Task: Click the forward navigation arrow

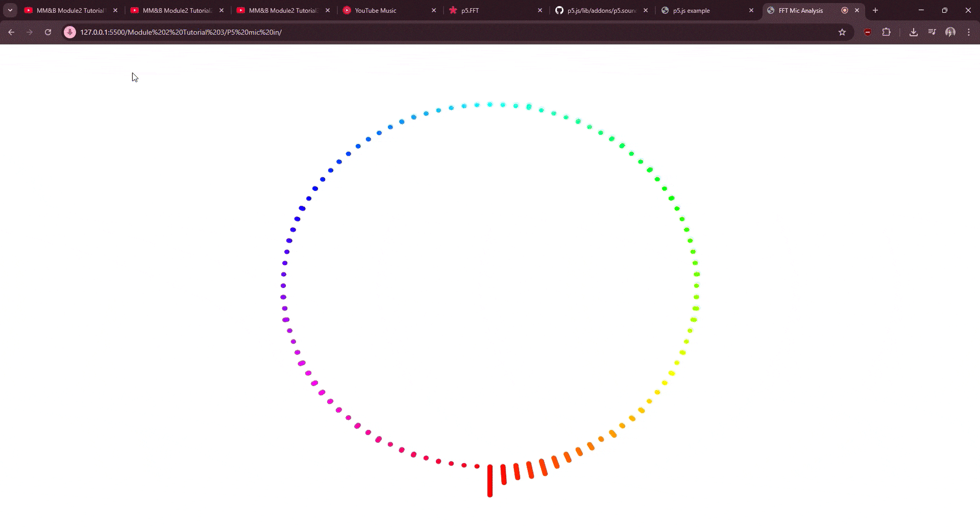Action: (x=30, y=32)
